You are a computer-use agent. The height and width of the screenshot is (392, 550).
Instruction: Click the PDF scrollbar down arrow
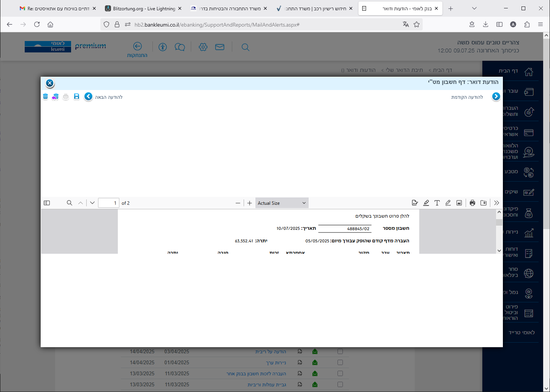click(499, 250)
